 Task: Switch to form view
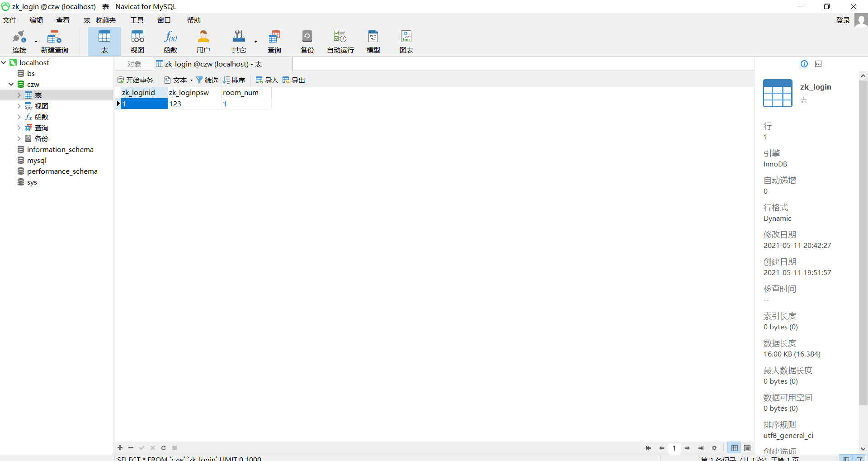click(747, 448)
